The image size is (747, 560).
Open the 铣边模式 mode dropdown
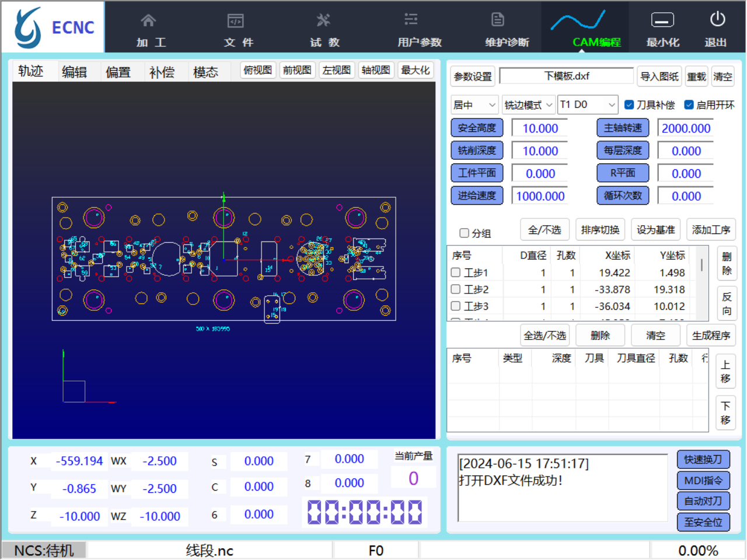coord(528,105)
